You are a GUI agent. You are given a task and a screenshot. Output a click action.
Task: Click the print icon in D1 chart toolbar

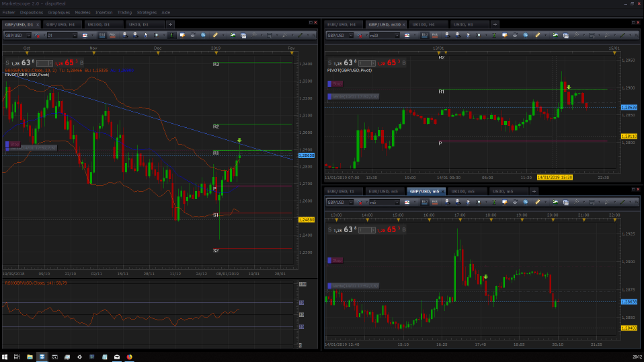[193, 36]
